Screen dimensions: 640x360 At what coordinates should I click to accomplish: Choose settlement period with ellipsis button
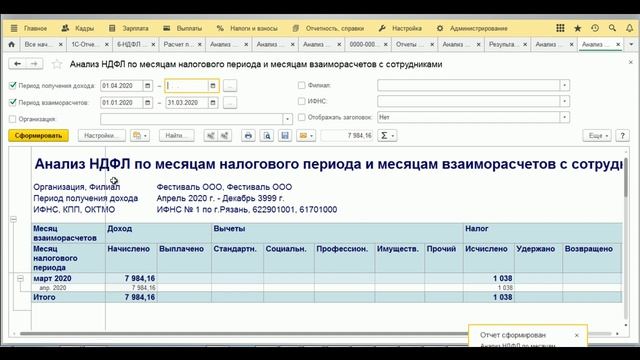click(230, 102)
